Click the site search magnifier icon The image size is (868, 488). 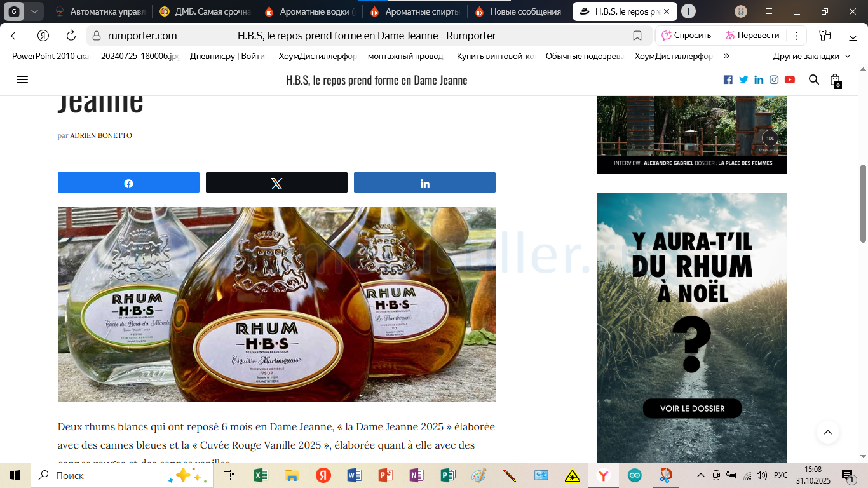[813, 79]
